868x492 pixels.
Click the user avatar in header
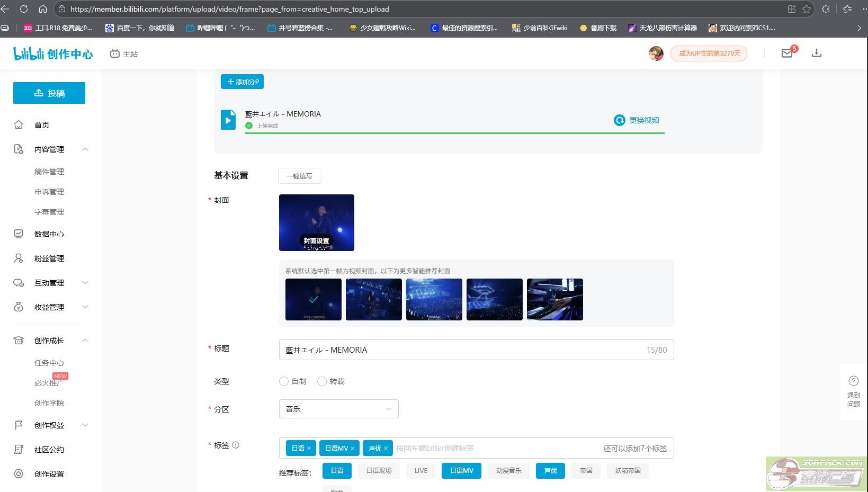(656, 53)
